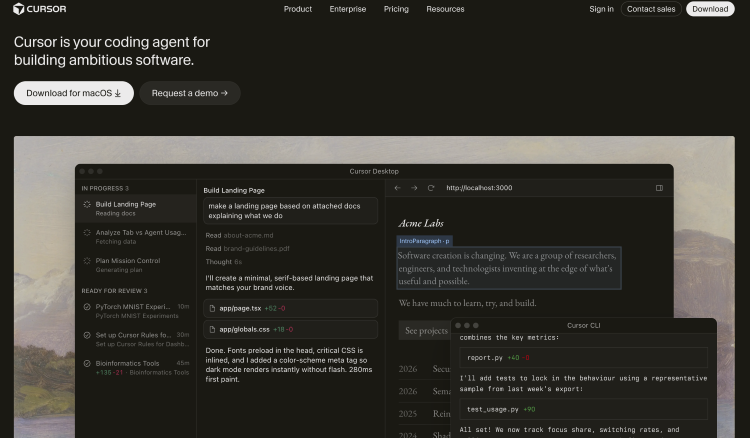This screenshot has height=438, width=750.
Task: Click 'We have much to learn' text
Action: tap(468, 303)
